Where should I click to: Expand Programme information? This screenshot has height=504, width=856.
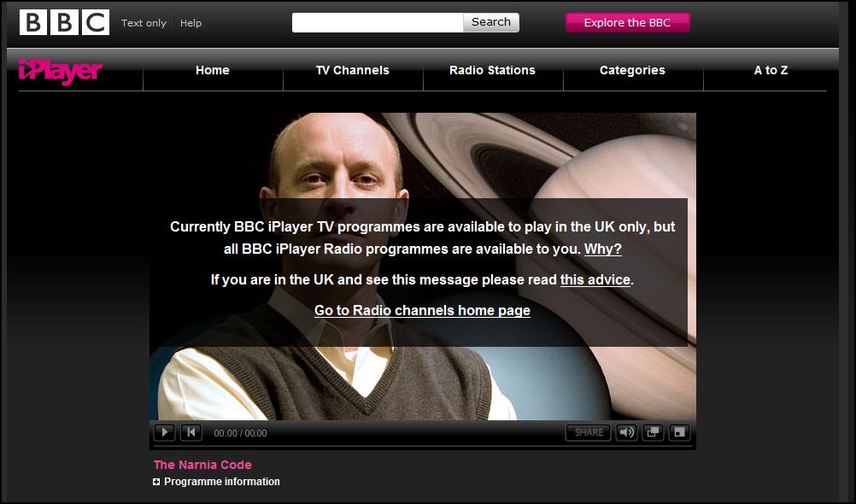[217, 482]
